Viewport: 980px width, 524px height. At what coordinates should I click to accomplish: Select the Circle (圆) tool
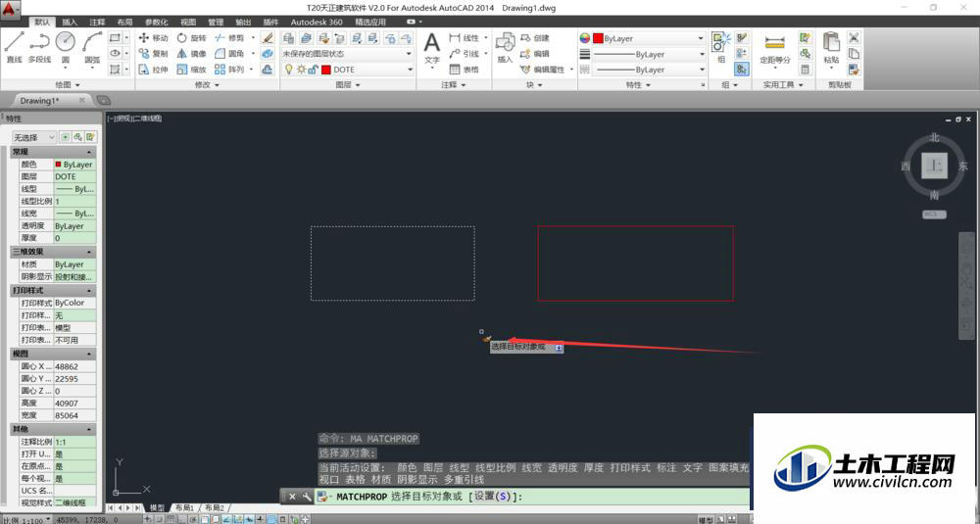click(x=65, y=47)
